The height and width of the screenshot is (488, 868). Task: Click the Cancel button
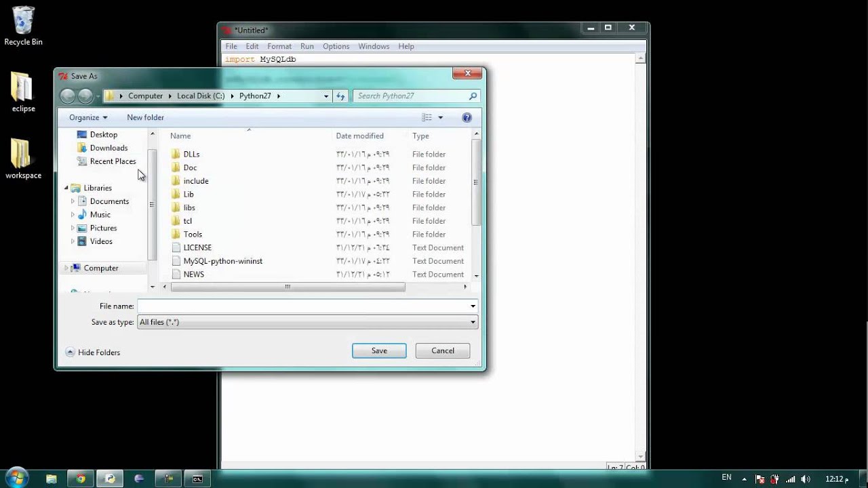click(443, 350)
